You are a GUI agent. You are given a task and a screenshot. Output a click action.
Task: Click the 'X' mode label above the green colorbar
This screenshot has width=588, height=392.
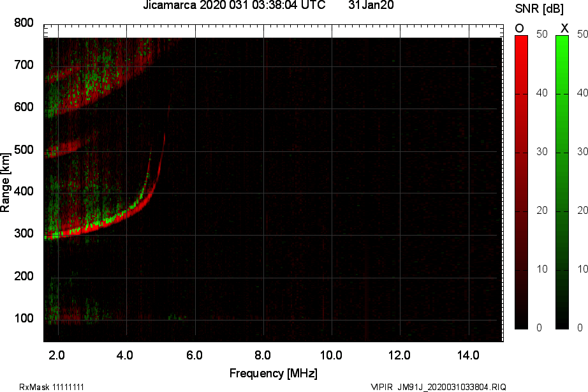click(564, 28)
